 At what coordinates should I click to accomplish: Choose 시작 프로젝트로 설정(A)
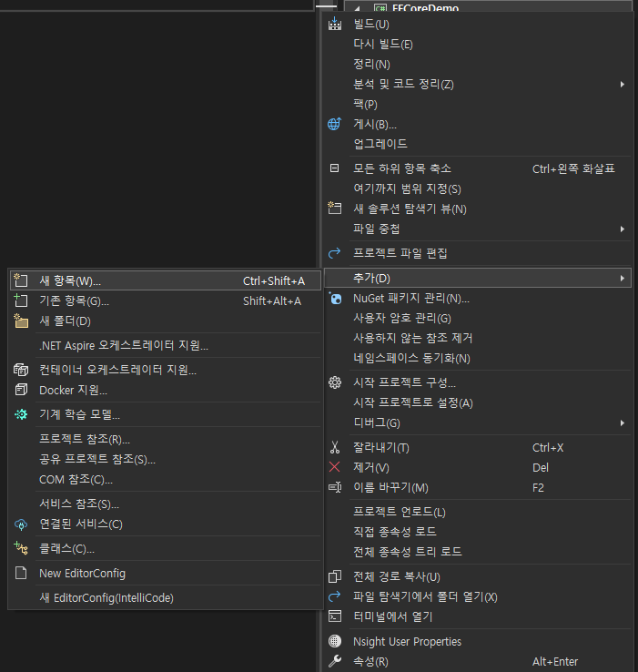[x=412, y=402]
